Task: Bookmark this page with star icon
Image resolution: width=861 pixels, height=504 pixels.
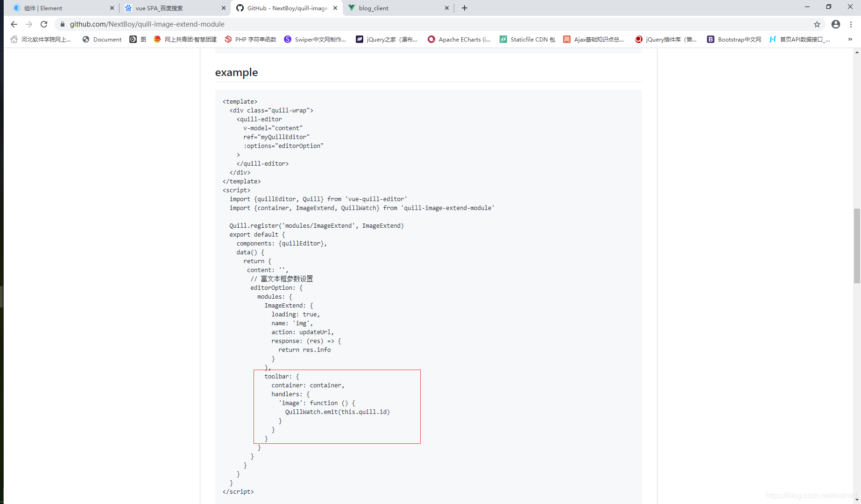Action: [x=817, y=24]
